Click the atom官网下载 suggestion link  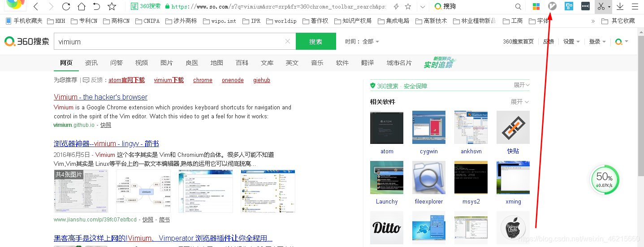point(127,80)
